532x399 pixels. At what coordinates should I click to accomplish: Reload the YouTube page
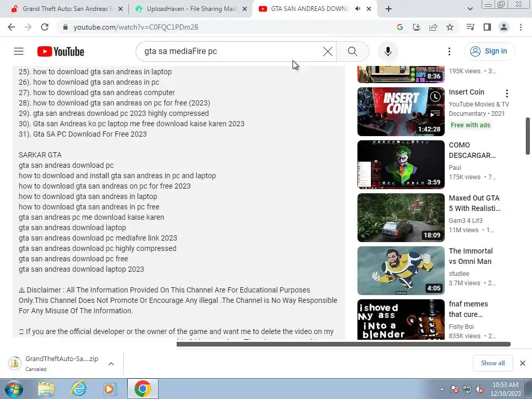45,27
